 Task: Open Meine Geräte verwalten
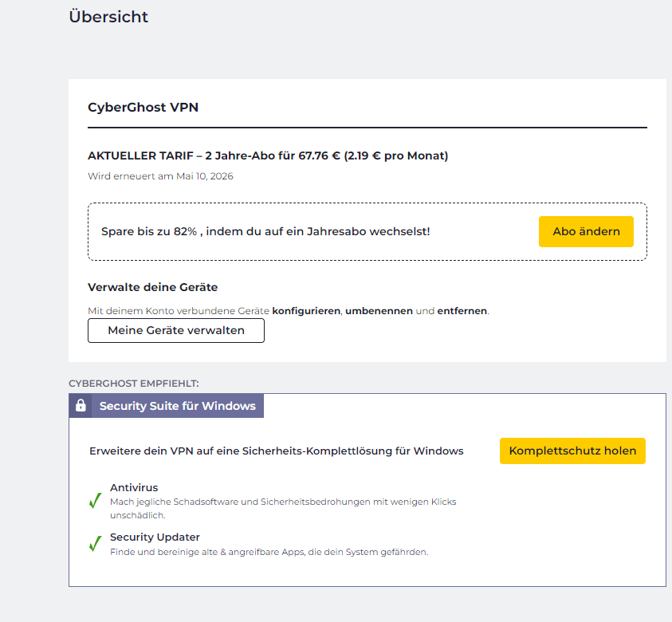(x=176, y=330)
